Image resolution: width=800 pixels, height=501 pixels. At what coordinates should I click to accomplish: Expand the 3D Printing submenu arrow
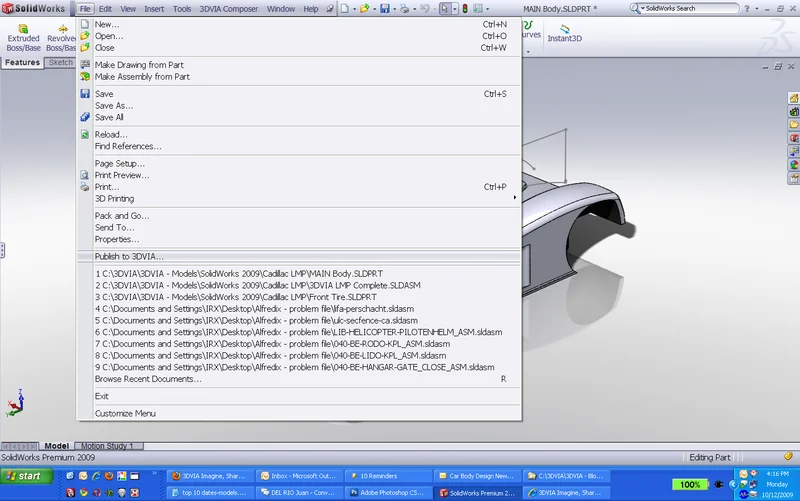(x=515, y=198)
